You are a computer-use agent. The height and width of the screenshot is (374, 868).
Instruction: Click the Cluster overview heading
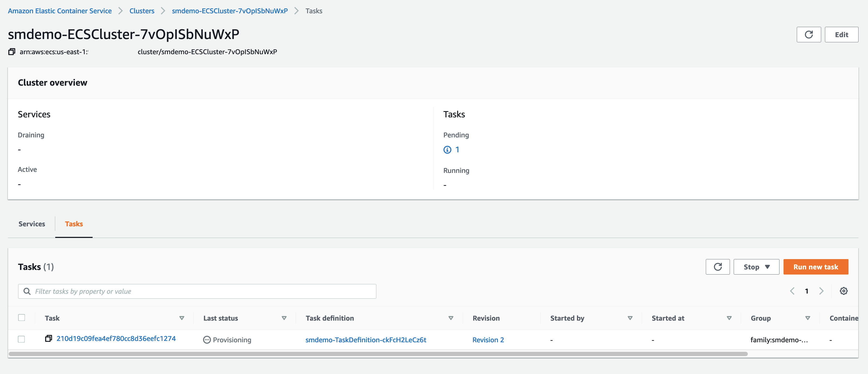click(53, 82)
